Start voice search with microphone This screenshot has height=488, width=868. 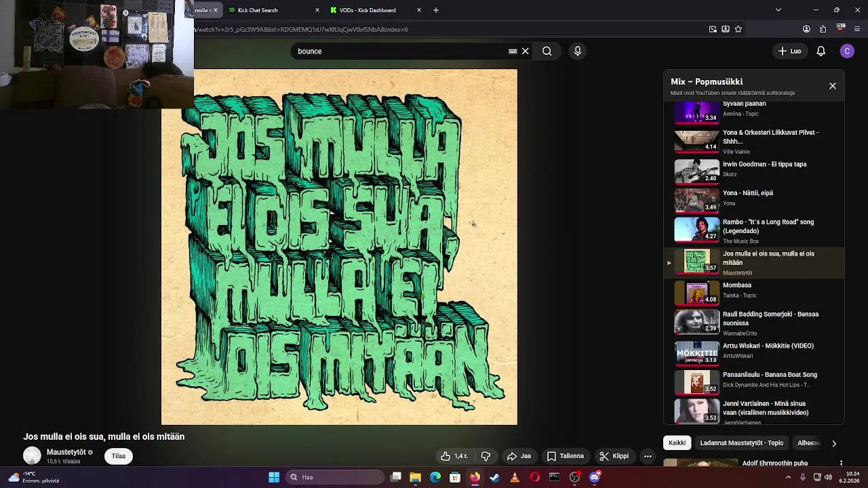tap(578, 51)
